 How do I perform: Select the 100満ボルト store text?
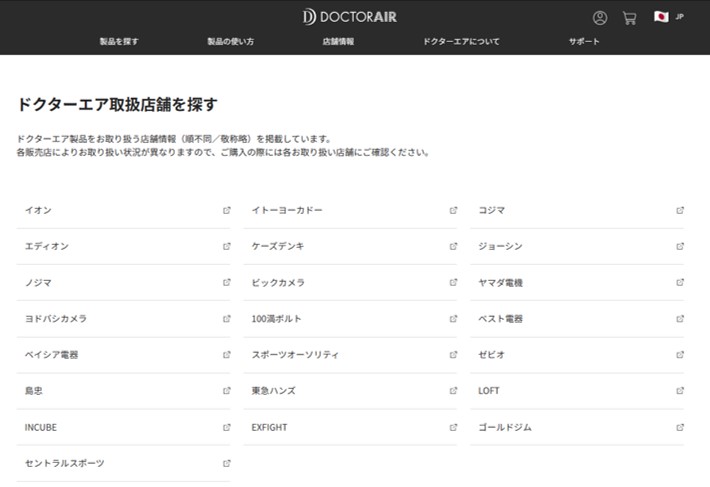tap(276, 319)
